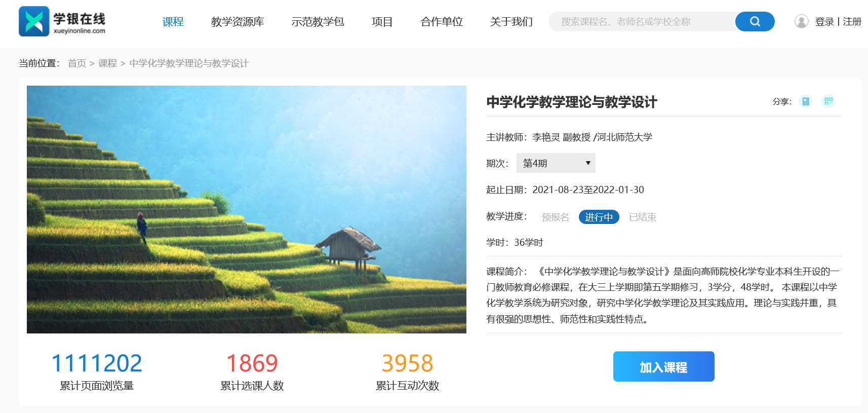
Task: Go to 示范教学包 page
Action: 318,22
